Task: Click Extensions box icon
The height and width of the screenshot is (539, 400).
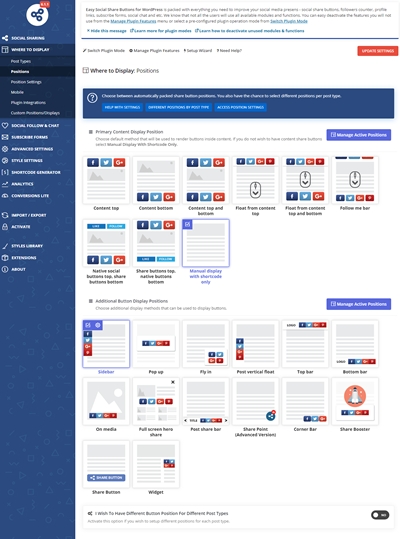Action: click(5, 257)
